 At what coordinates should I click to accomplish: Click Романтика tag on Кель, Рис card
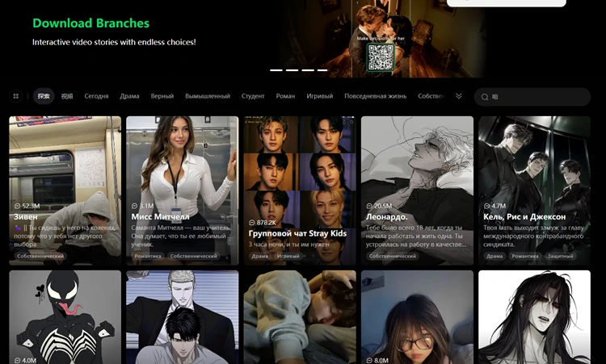point(525,256)
